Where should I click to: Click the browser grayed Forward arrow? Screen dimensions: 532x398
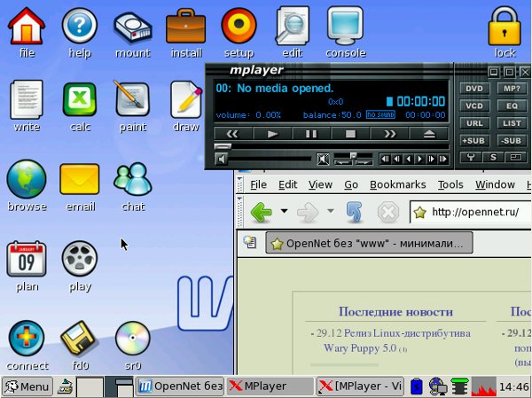click(308, 212)
